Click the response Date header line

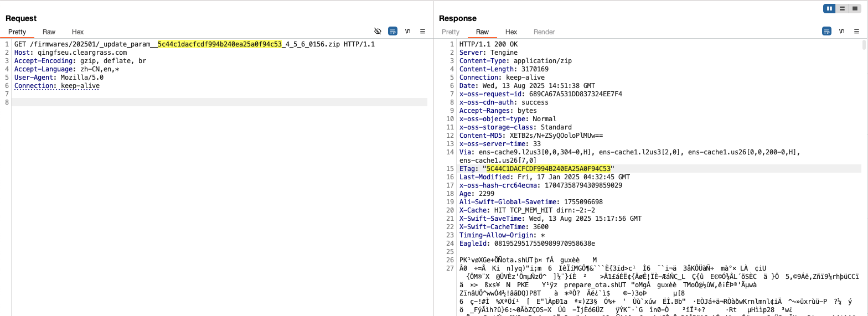point(527,86)
